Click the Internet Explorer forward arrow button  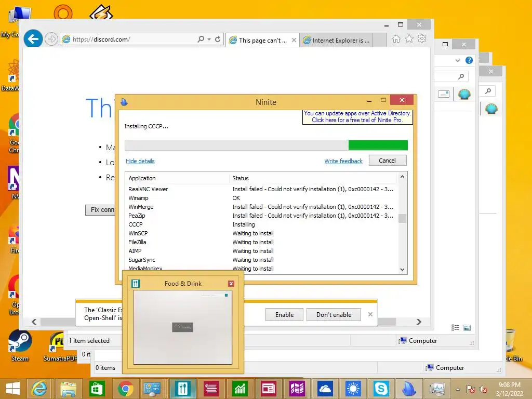pos(51,39)
